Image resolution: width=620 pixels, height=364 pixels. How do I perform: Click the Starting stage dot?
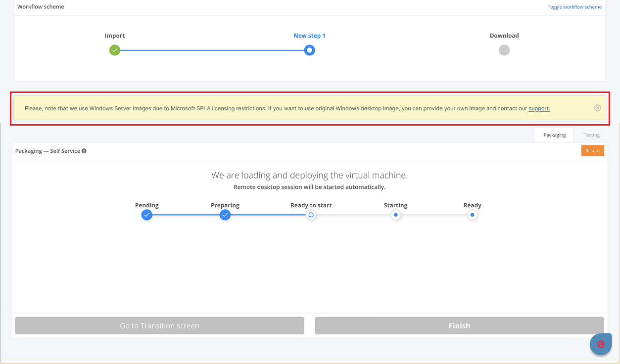(x=395, y=215)
